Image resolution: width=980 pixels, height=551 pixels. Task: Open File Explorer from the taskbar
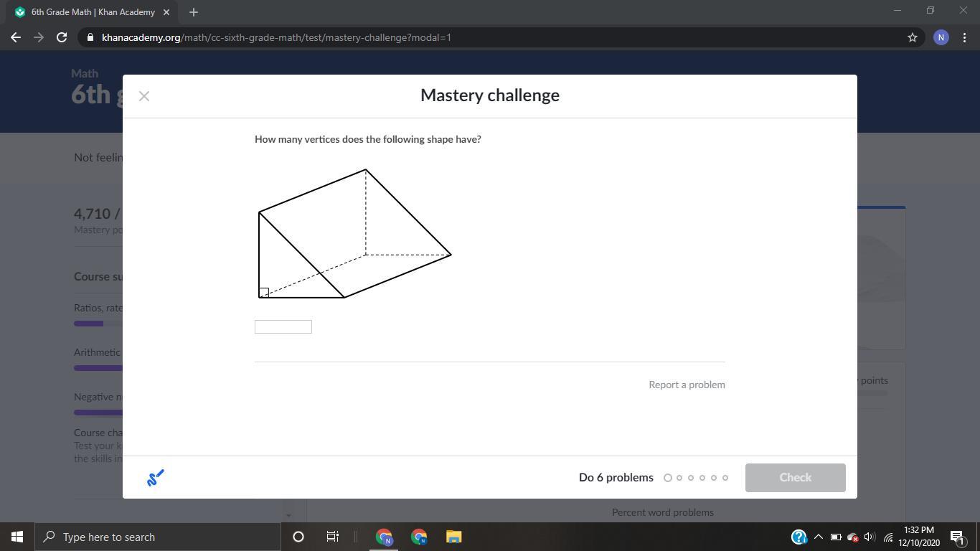[x=454, y=537]
